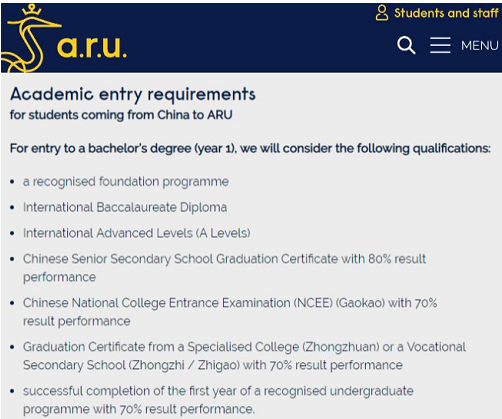
Task: Open the hamburger menu icon
Action: coord(440,45)
